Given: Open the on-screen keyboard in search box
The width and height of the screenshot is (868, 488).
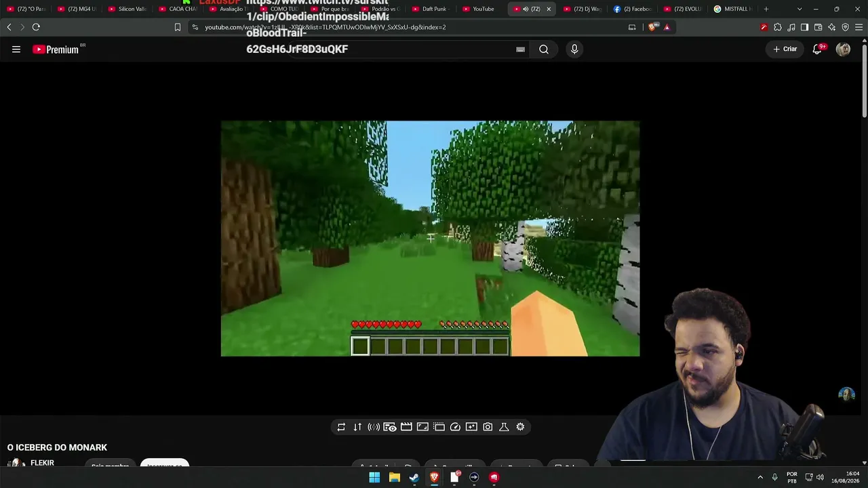Looking at the screenshot, I should [x=520, y=49].
